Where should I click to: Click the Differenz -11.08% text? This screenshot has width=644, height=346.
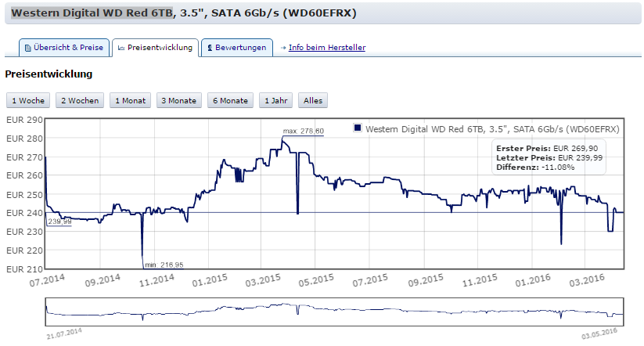tap(535, 168)
